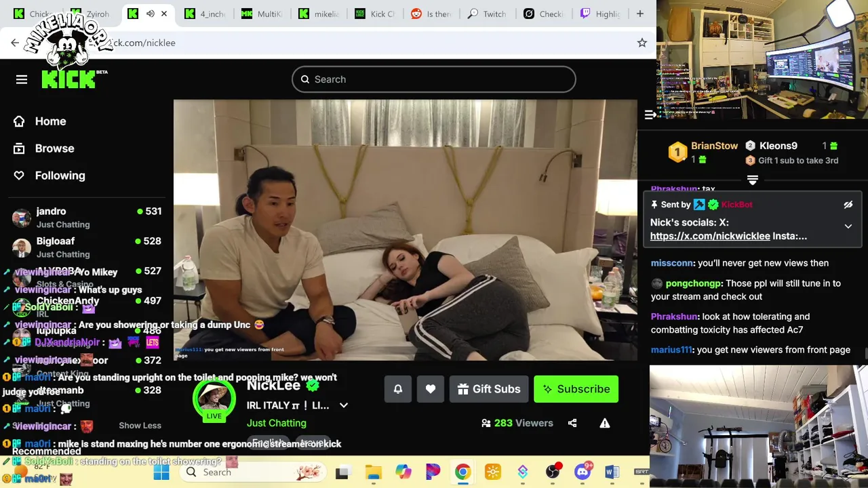The image size is (868, 488).
Task: Open a new browser tab
Action: coord(639,14)
